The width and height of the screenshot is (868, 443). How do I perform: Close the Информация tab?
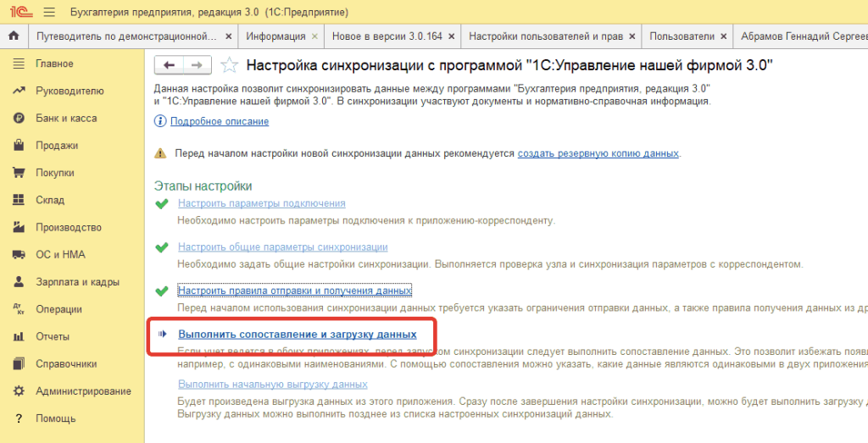(315, 36)
